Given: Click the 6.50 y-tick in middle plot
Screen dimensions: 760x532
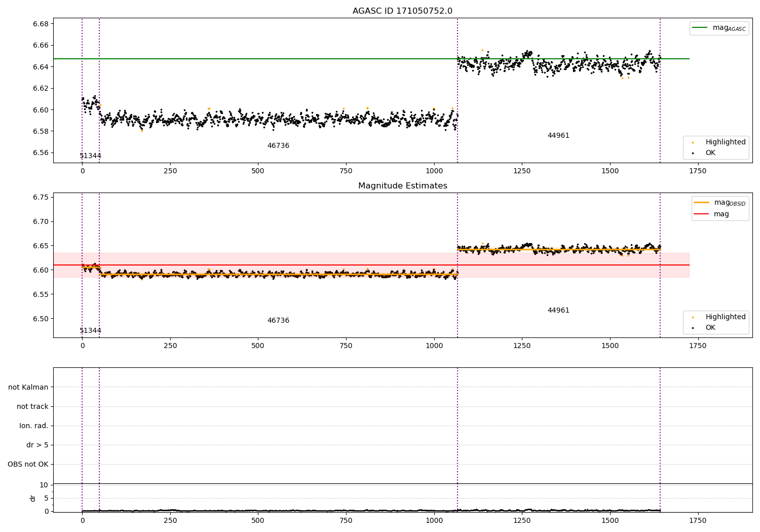Looking at the screenshot, I should (41, 319).
